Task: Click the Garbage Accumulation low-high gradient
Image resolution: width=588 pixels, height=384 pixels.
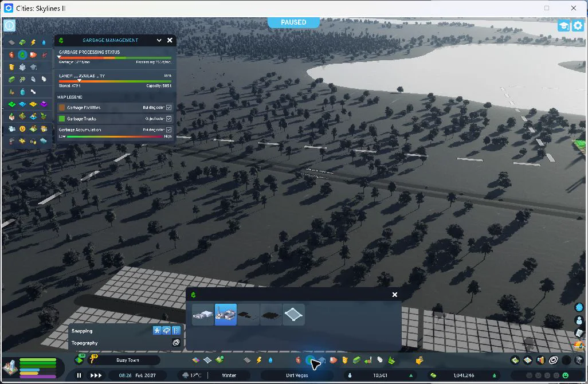Action: [115, 136]
